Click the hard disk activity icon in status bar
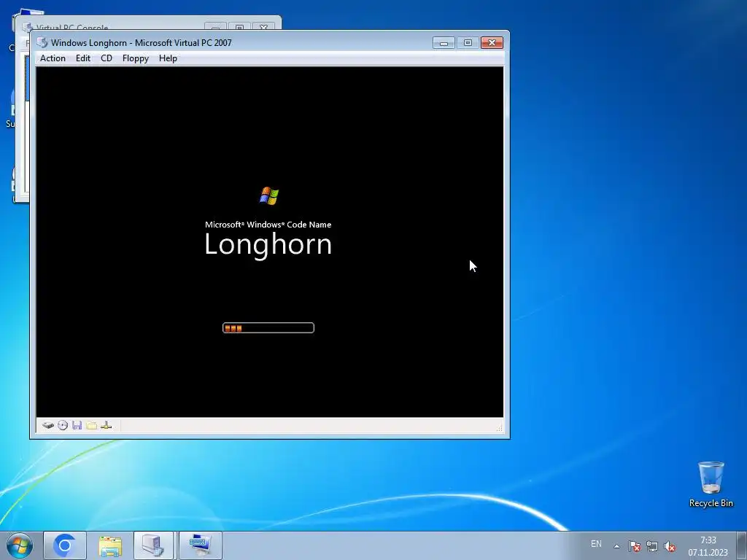Image resolution: width=747 pixels, height=560 pixels. 47,425
